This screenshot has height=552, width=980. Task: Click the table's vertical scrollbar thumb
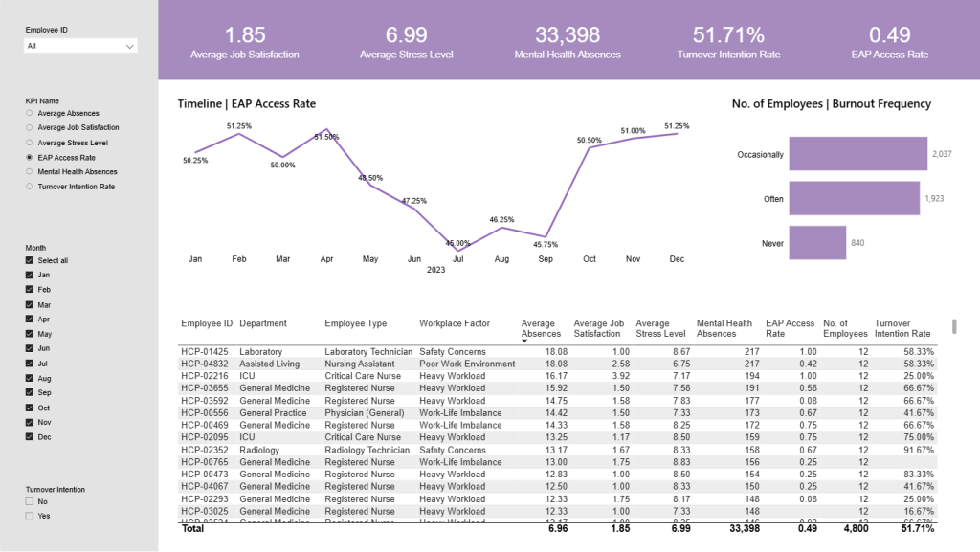[953, 327]
